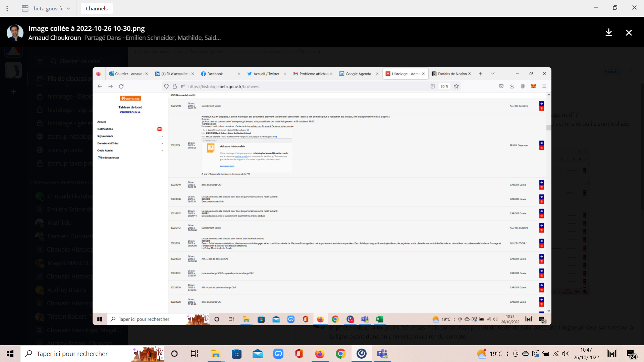Open the Firefox hamburger application menu
Screen dimensions: 644x362
[x=544, y=86]
